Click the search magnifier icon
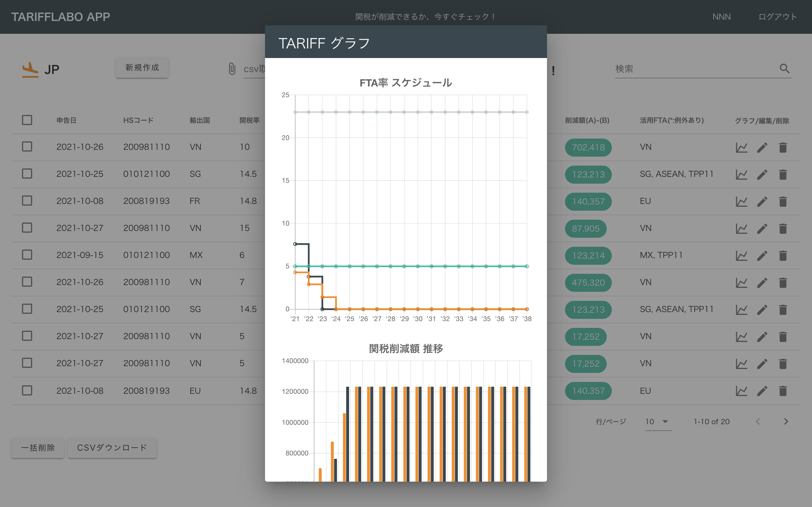This screenshot has width=812, height=507. tap(784, 69)
